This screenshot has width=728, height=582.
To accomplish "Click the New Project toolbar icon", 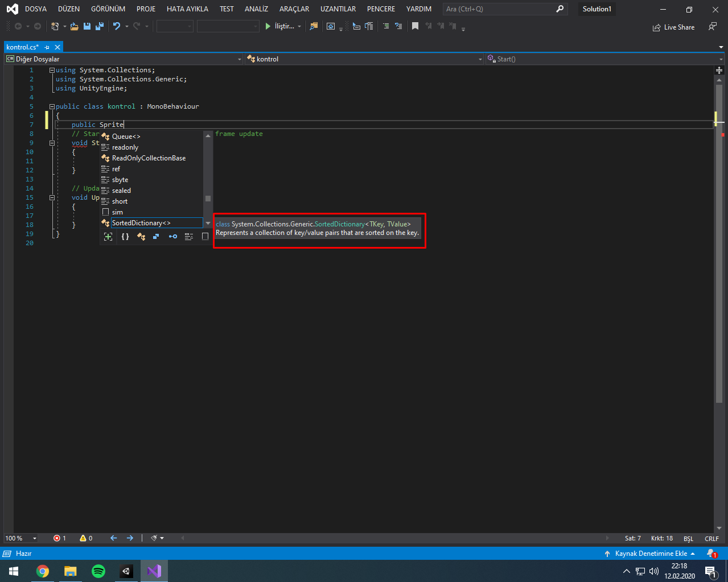I will coord(55,26).
